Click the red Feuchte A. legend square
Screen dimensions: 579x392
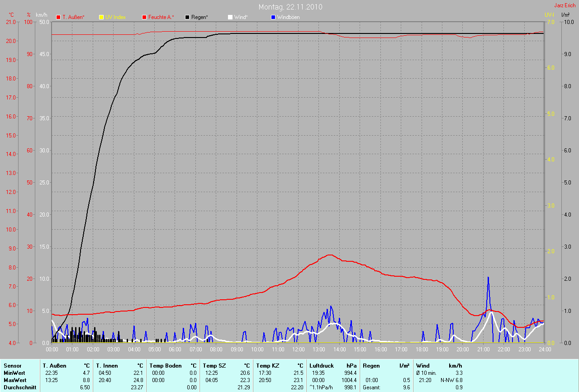click(144, 17)
